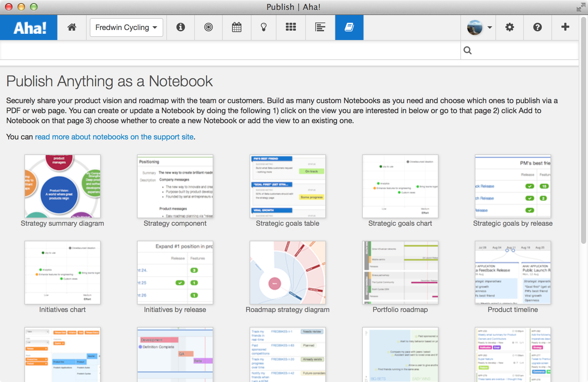Open the Gantt thumbnail with Development bar
Viewport: 588px width, 382px height.
click(x=175, y=354)
